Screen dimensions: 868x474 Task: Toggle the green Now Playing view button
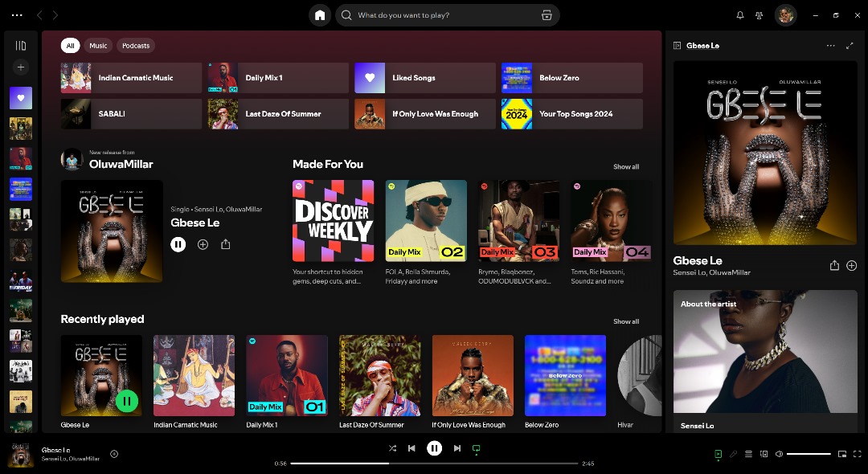pos(718,454)
